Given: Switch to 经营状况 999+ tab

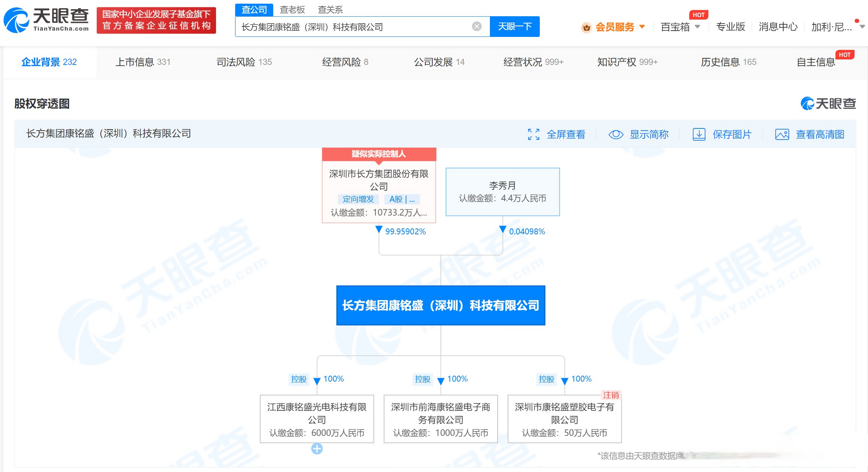Looking at the screenshot, I should 533,62.
